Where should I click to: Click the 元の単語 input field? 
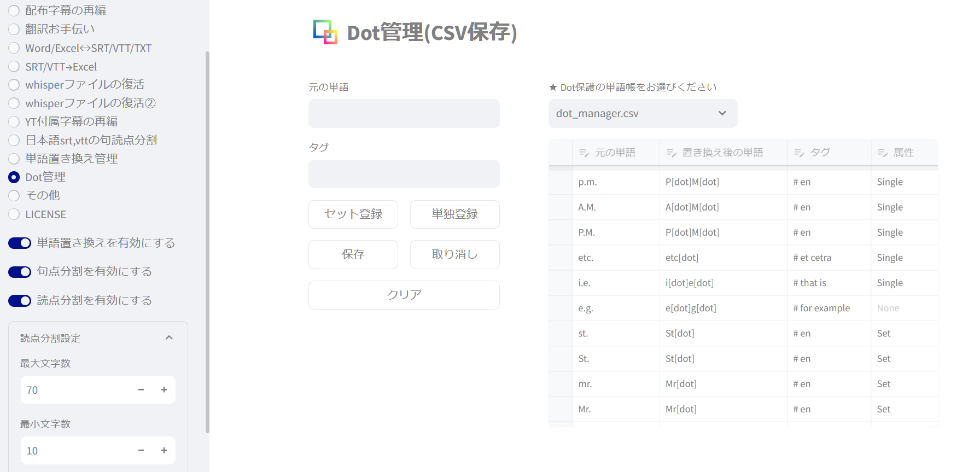point(404,113)
